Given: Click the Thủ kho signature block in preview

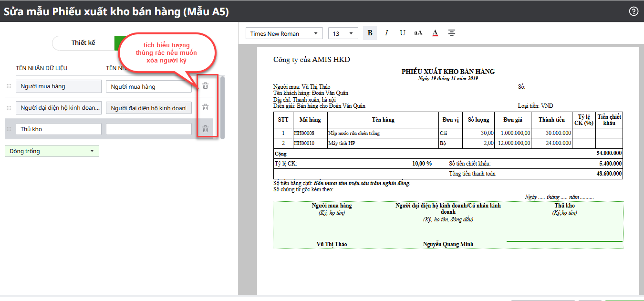Looking at the screenshot, I should 565,206.
